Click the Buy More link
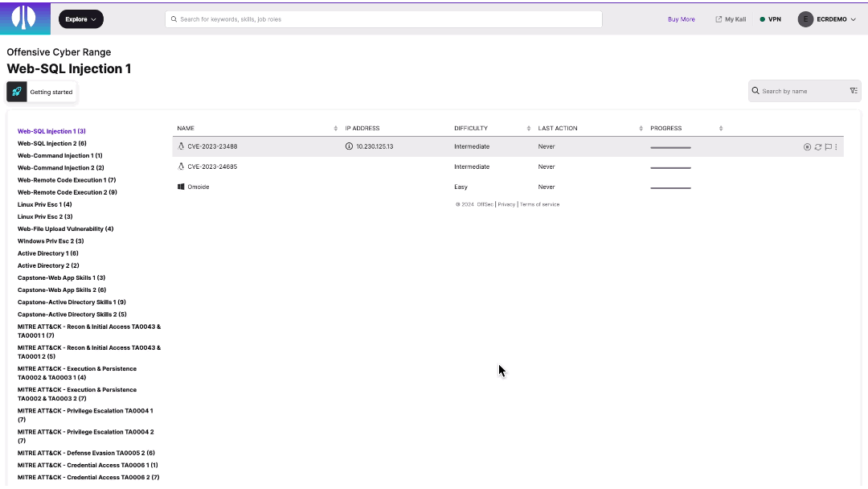The image size is (868, 489). coord(681,18)
